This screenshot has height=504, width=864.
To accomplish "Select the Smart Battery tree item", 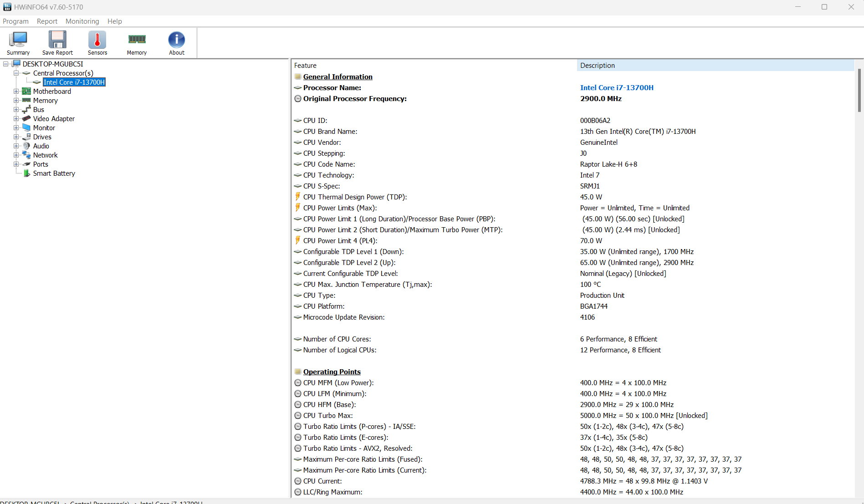I will click(x=54, y=173).
